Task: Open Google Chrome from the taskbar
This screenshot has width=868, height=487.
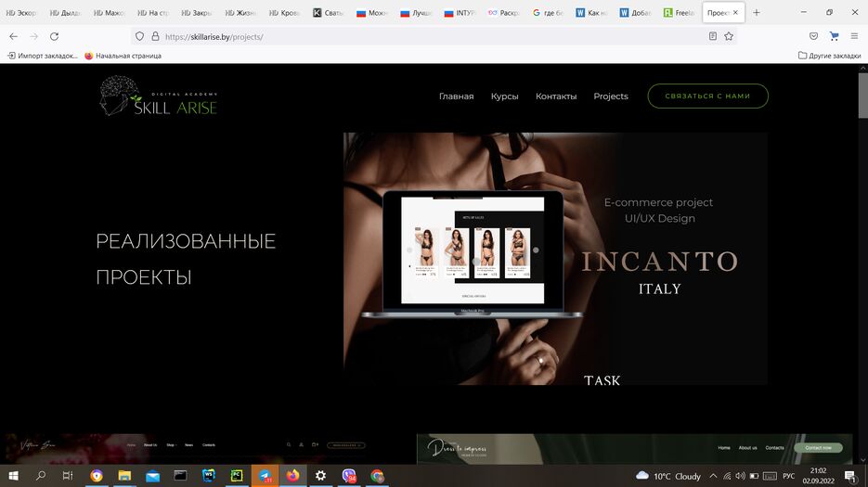Action: [x=377, y=476]
